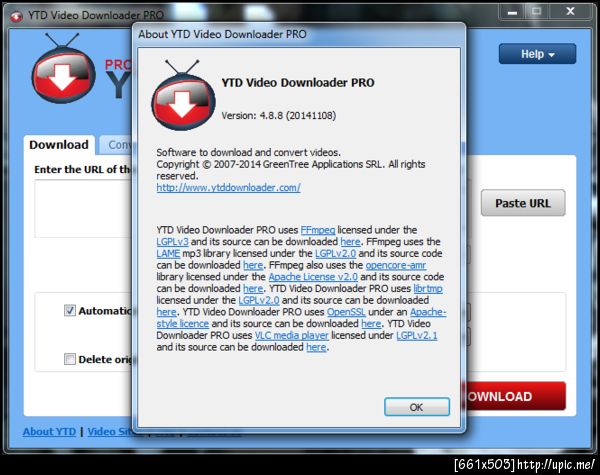
Task: Click the URL input field in main window
Action: 83,209
